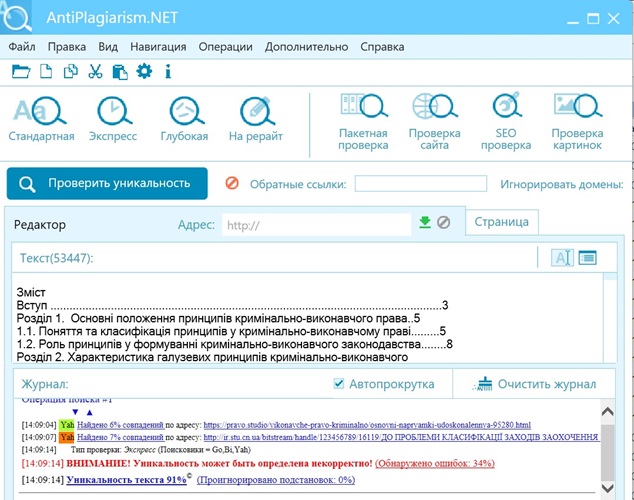Open the Вид menu
Viewport: 634px width, 500px height.
(x=108, y=47)
